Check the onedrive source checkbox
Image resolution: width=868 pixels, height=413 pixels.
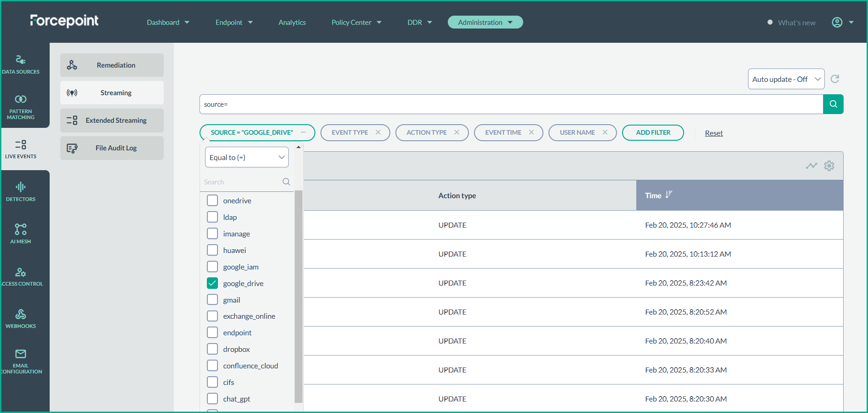click(x=212, y=201)
